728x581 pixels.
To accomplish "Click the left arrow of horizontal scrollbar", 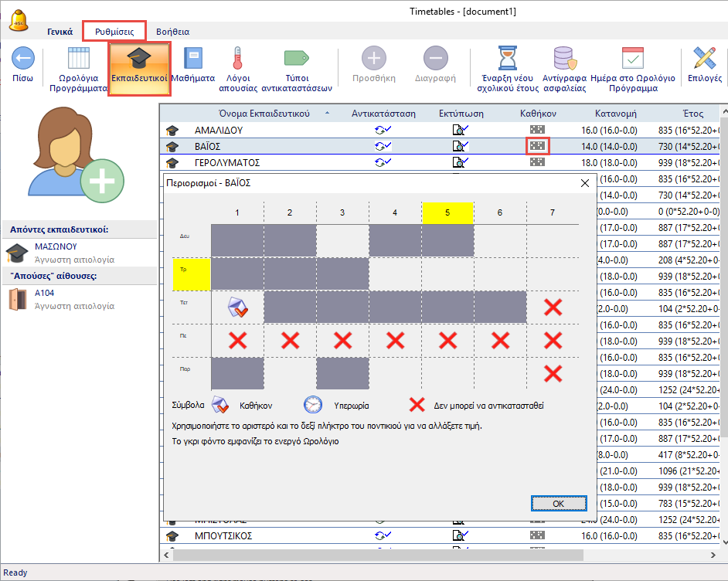I will [x=166, y=555].
